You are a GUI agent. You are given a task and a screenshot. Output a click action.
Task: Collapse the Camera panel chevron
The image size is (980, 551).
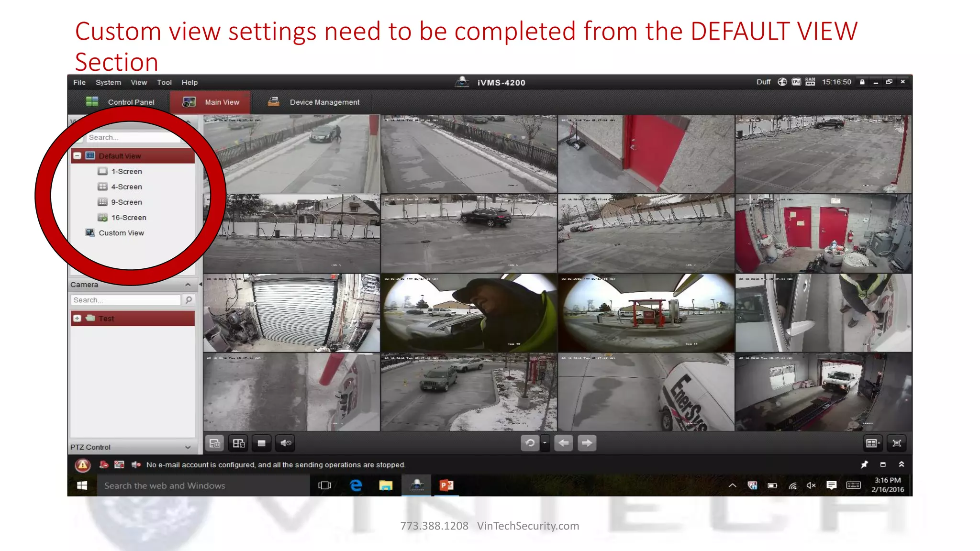[188, 285]
